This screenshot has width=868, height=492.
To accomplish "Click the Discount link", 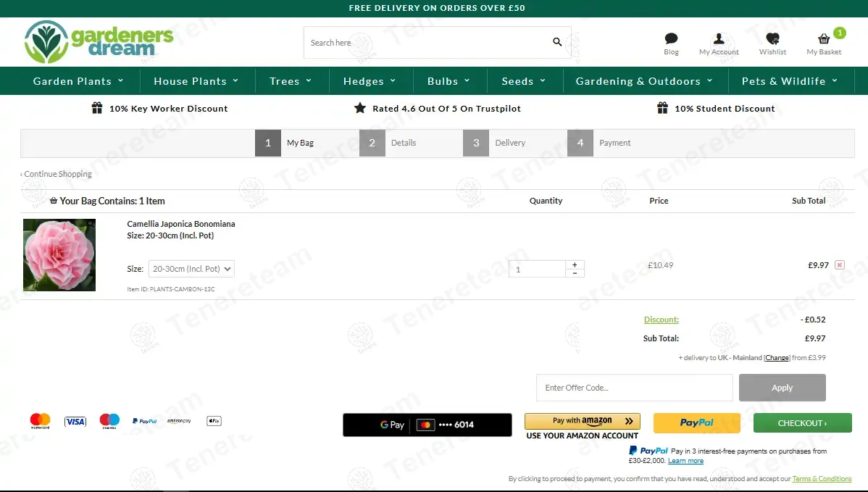I will tap(661, 320).
